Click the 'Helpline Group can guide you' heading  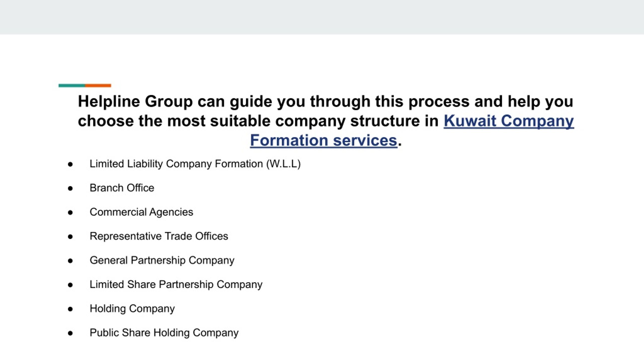click(x=326, y=121)
